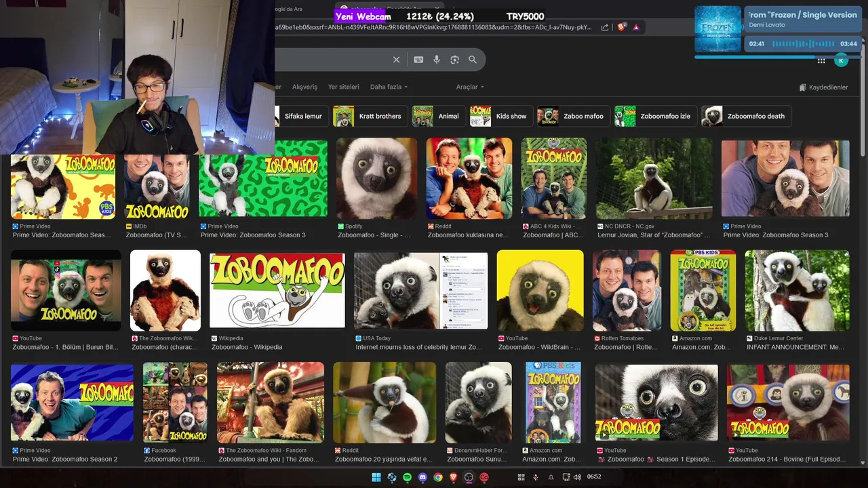Open the USA Today lemur mourning image

(421, 291)
